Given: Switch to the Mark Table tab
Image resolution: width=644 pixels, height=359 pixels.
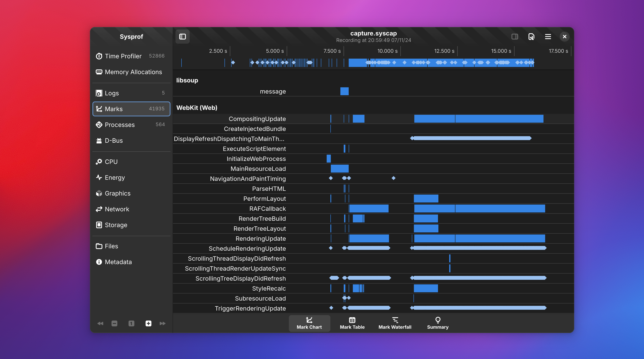Looking at the screenshot, I should pos(352,323).
